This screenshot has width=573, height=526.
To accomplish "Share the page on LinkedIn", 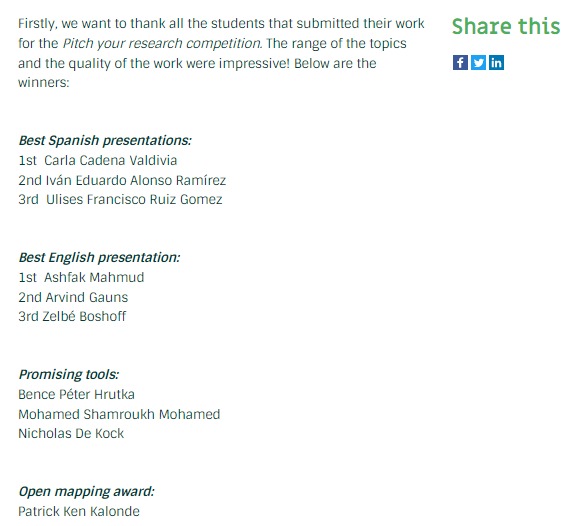I will (496, 63).
